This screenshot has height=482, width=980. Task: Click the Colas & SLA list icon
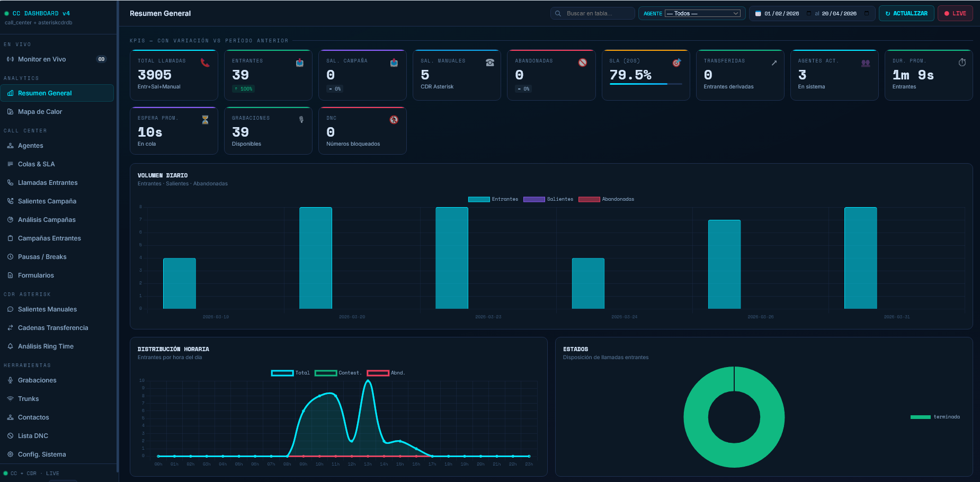pyautogui.click(x=10, y=164)
